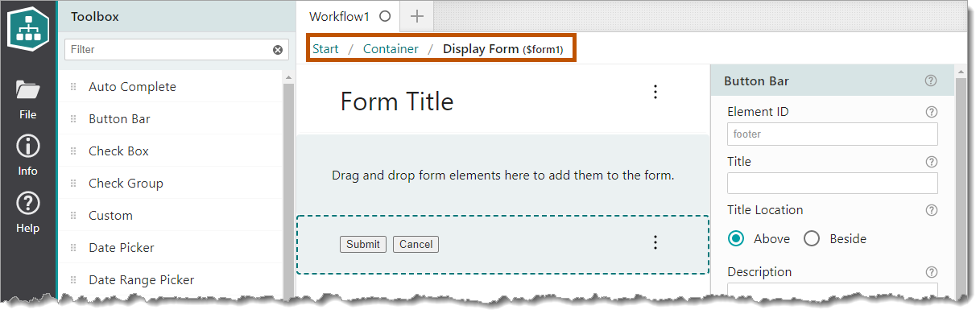
Task: Click the Submit button on form
Action: 363,244
